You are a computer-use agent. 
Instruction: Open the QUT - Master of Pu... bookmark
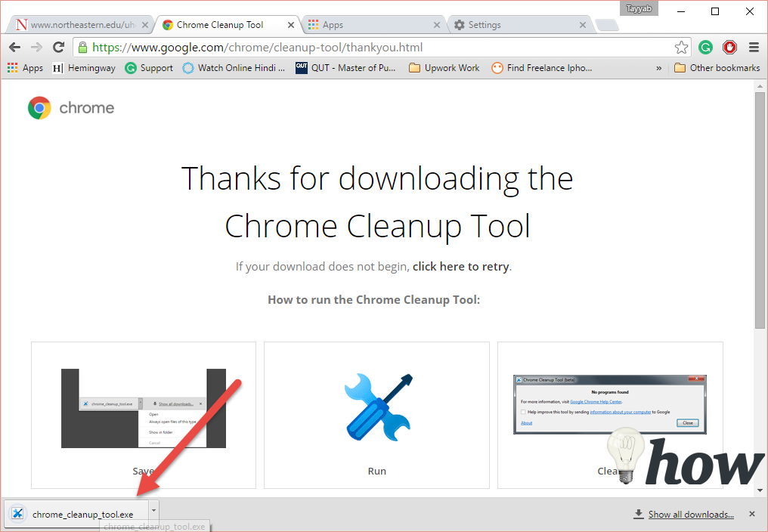tap(345, 67)
